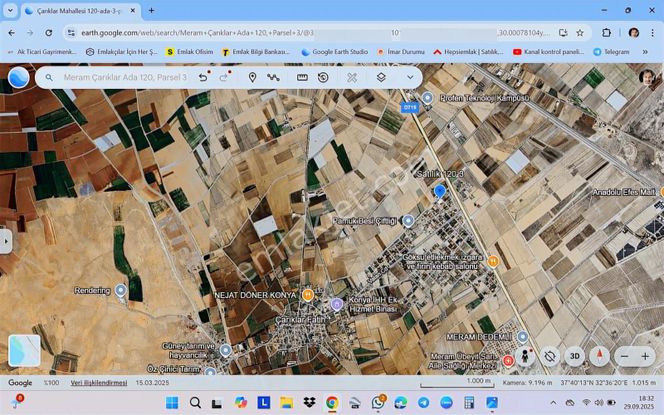The height and width of the screenshot is (415, 664).
Task: Expand the collapsed left side panel
Action: click(x=6, y=240)
